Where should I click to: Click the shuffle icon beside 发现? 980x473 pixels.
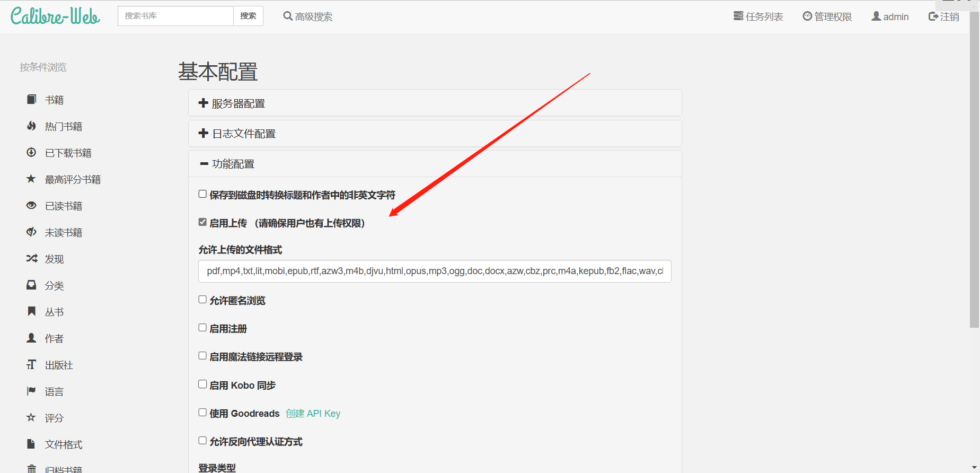(32, 258)
